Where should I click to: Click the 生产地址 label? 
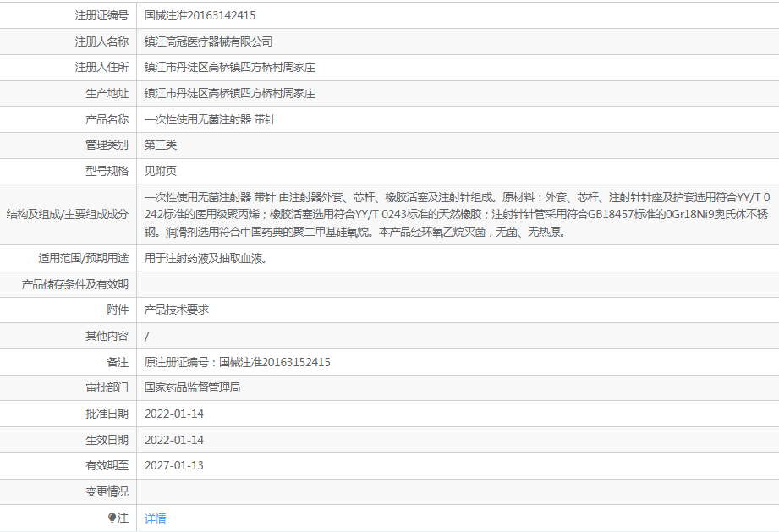pos(107,93)
